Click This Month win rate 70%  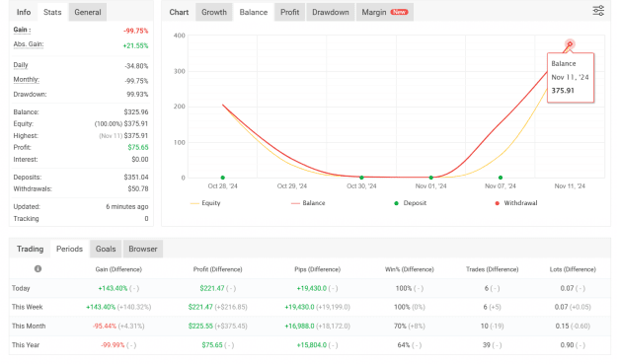(400, 327)
